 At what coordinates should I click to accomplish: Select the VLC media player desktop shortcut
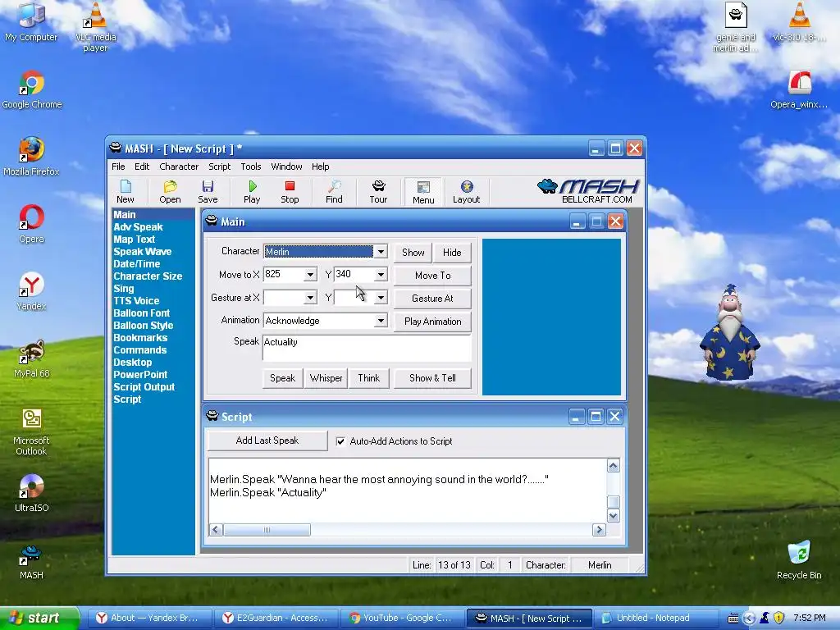[95, 27]
